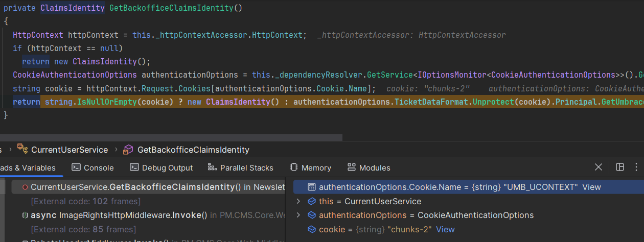Image resolution: width=644 pixels, height=242 pixels.
Task: Select the ImageRightsHttpMiddleware.Invoke() stack frame
Action: coord(148,215)
